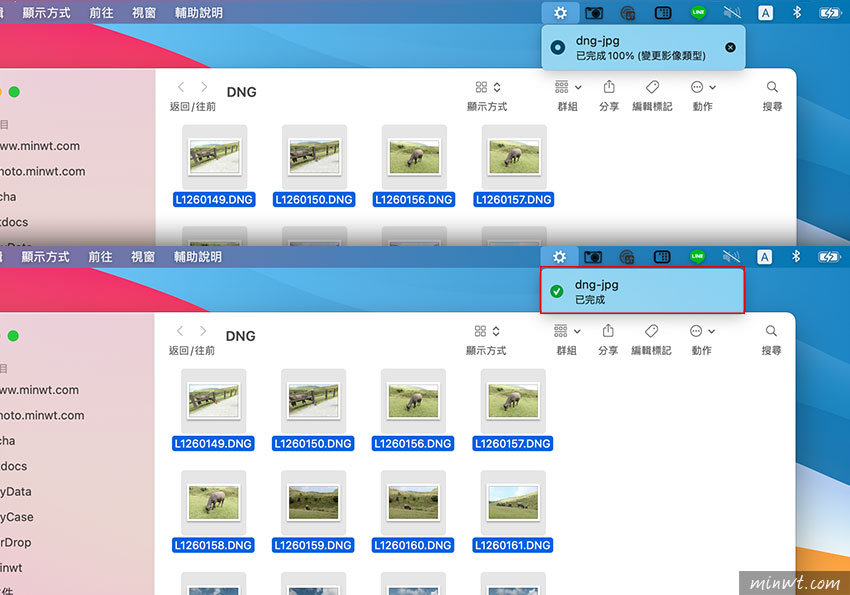
Task: Click the muted volume icon in upper menu bar
Action: point(732,12)
